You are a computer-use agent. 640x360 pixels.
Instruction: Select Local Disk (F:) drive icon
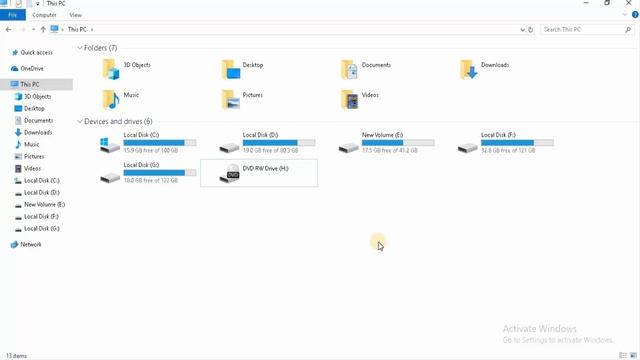468,147
